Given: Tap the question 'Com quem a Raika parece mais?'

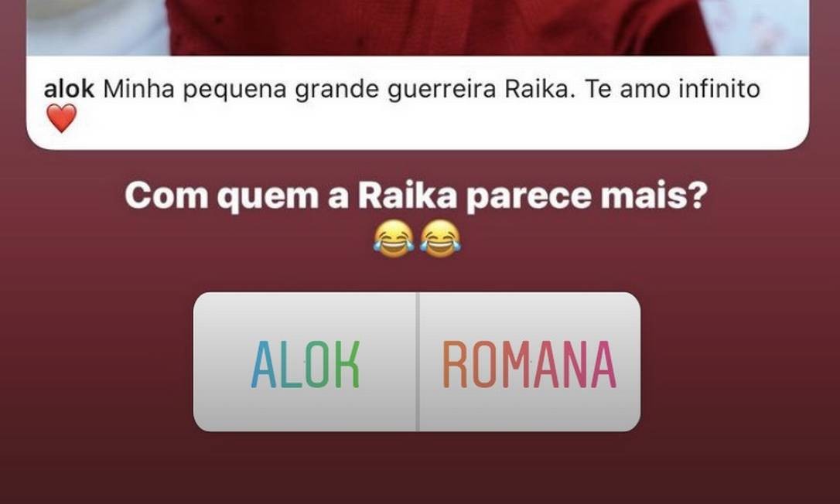Looking at the screenshot, I should point(416,197).
